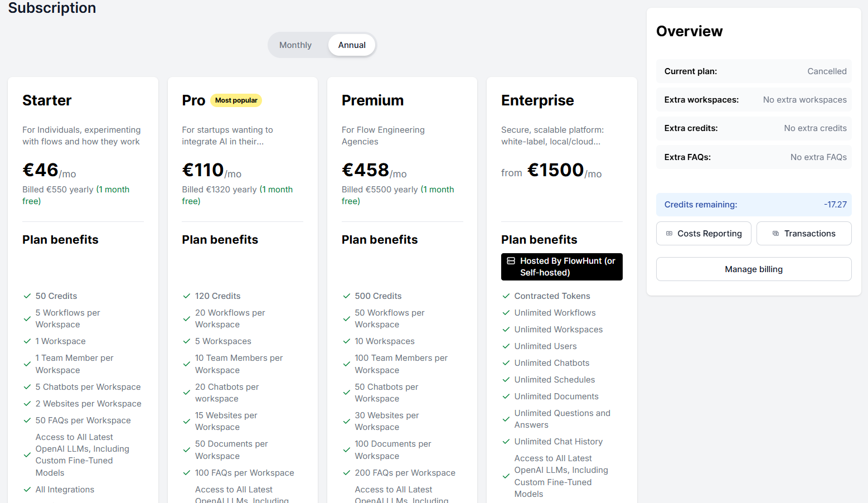The image size is (868, 503).
Task: Click the checkmark beside 120 Credits
Action: 187,296
